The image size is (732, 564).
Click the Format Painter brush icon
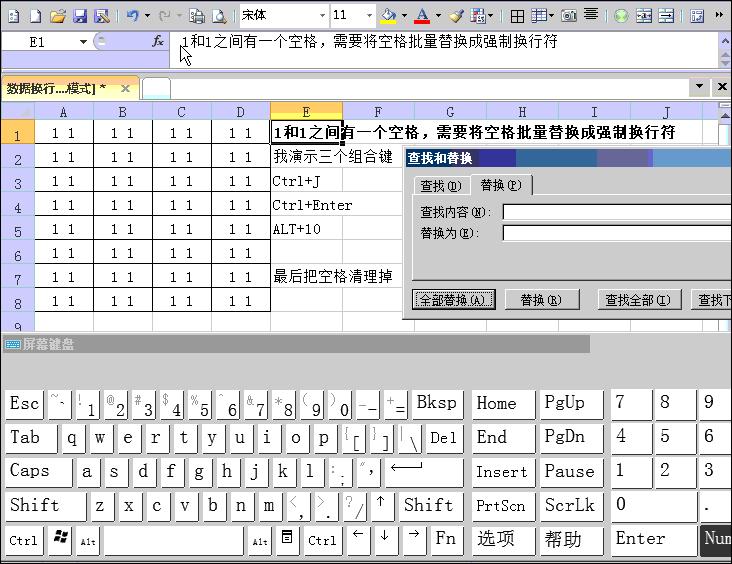click(x=456, y=16)
